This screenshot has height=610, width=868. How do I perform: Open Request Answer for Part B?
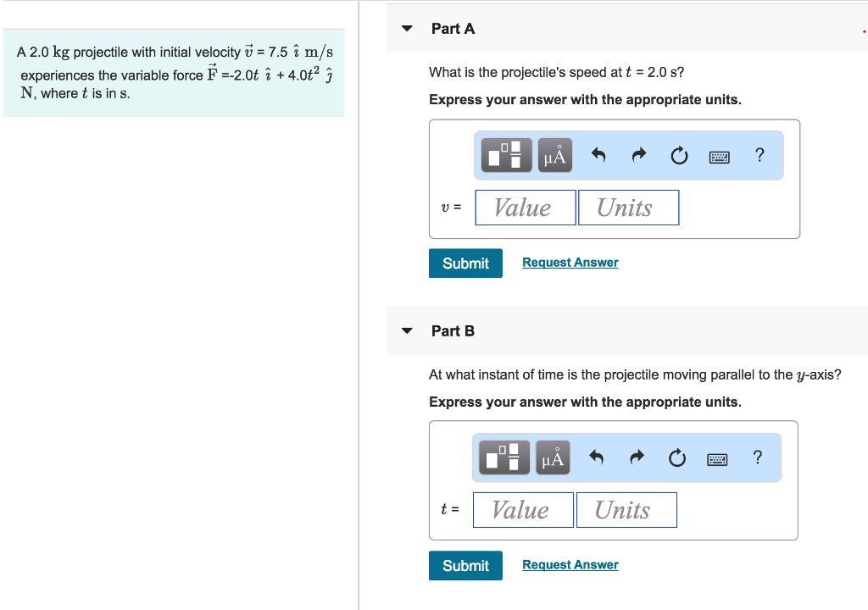click(x=570, y=564)
